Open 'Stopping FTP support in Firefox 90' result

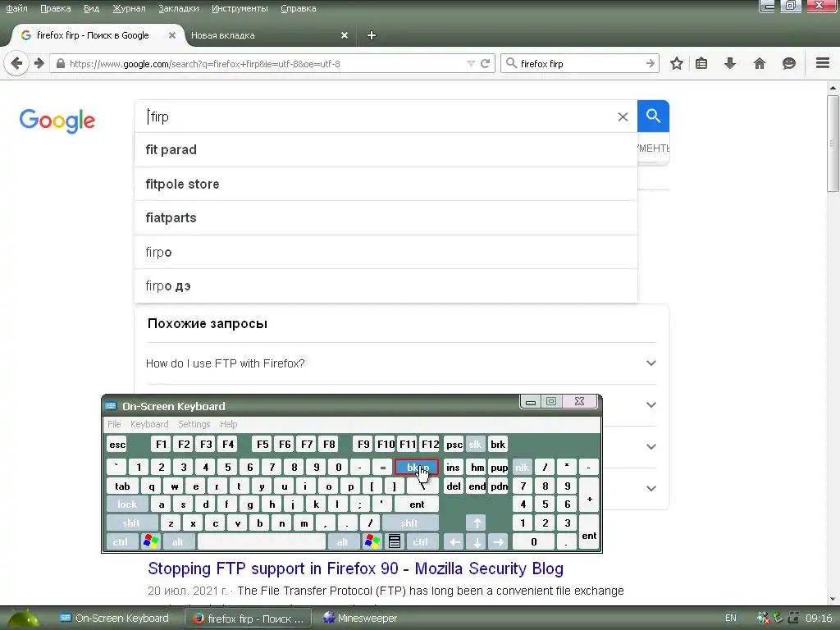[356, 568]
